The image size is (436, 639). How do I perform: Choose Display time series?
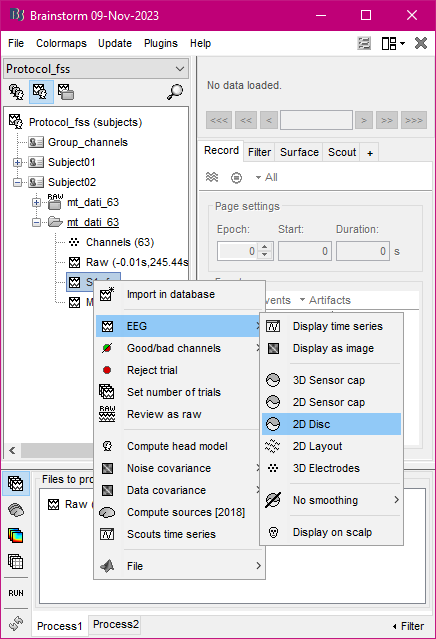[x=331, y=326]
